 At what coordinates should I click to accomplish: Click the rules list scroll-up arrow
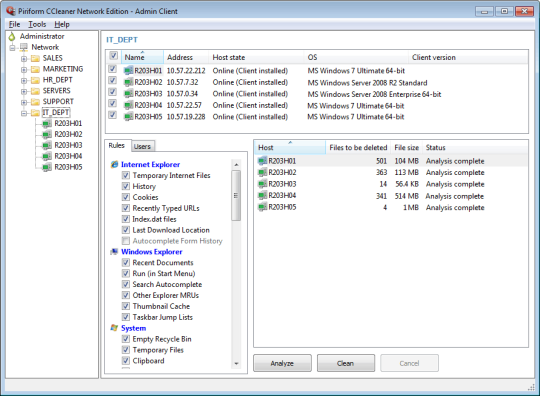236,165
